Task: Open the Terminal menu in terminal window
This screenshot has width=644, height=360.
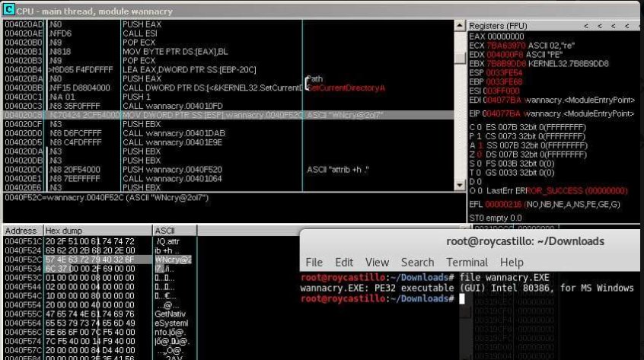Action: pyautogui.click(x=467, y=263)
